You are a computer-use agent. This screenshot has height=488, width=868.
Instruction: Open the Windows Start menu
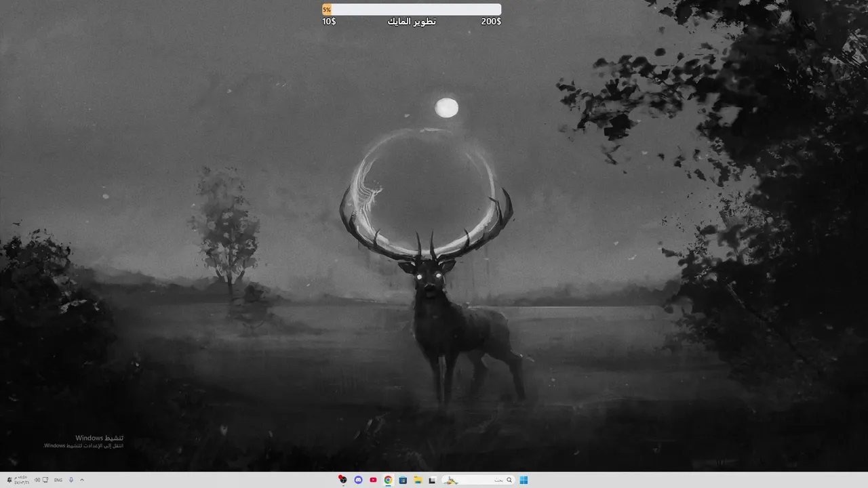(x=524, y=480)
